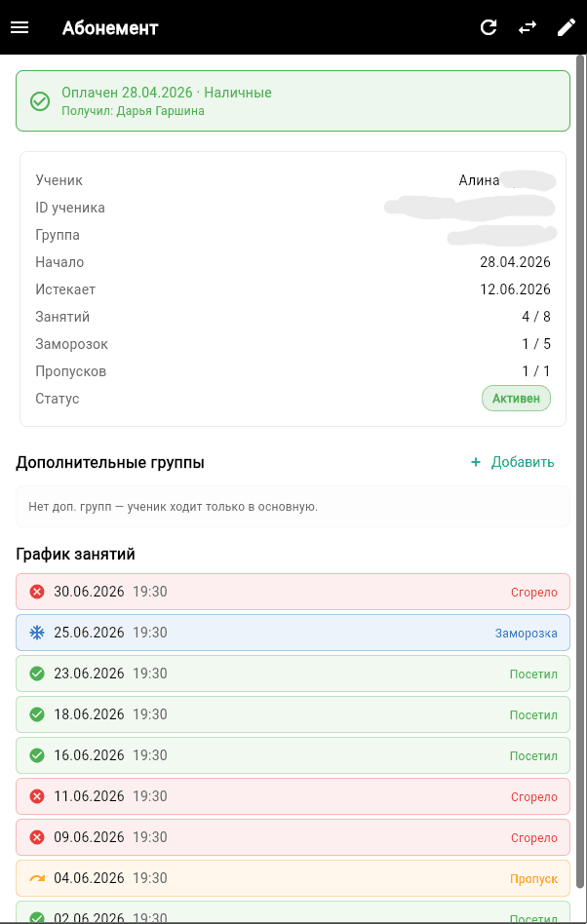Click the plus icon next to Добавить
Viewport: 587px width, 924px height.
[476, 462]
